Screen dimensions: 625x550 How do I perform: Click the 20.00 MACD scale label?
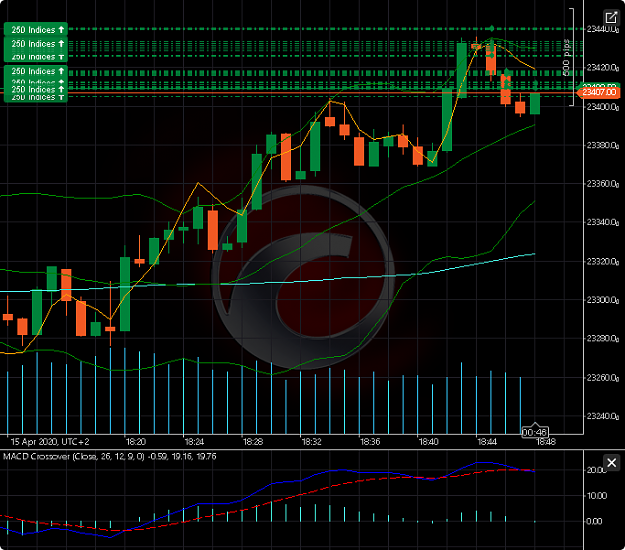(x=596, y=470)
